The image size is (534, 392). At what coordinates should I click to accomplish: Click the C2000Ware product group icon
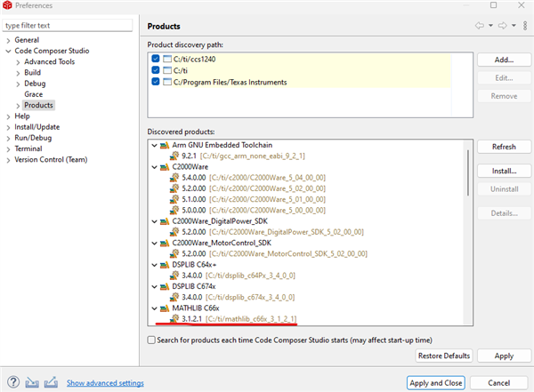pos(165,167)
